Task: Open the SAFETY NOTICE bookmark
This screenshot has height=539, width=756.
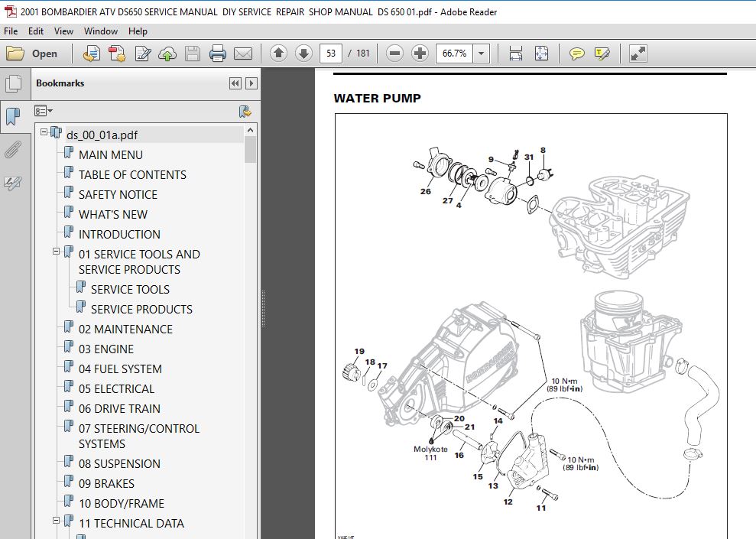Action: pyautogui.click(x=118, y=194)
